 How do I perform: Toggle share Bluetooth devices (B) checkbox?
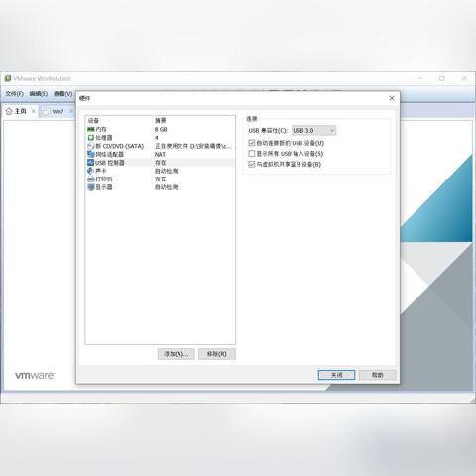pos(252,164)
